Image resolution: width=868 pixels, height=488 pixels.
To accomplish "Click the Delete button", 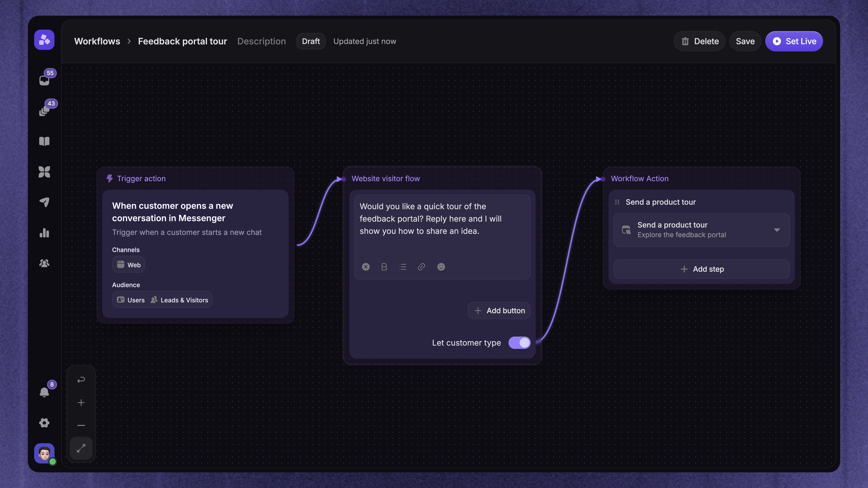I will pos(700,41).
